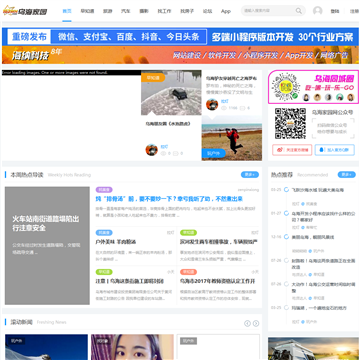
Task: Click timeline circle icon beside 12-16 item
Action: pyautogui.click(x=286, y=237)
